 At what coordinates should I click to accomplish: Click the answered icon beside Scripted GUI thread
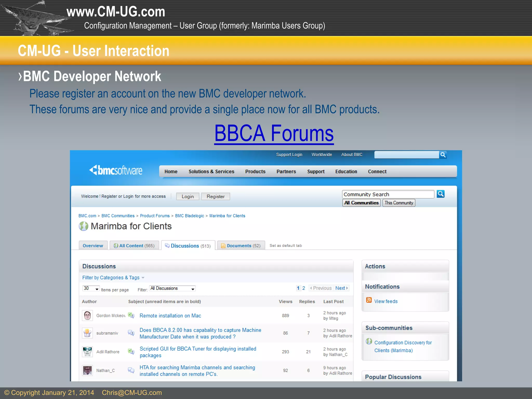coord(131,351)
